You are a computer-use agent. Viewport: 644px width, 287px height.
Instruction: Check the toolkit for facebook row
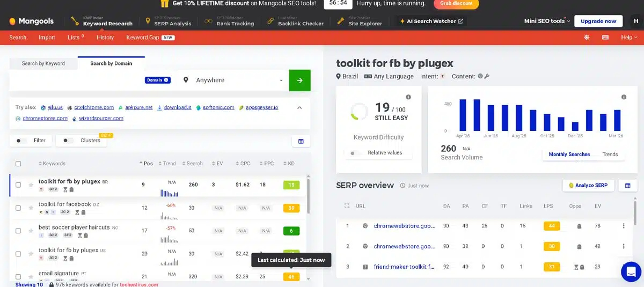tap(18, 208)
